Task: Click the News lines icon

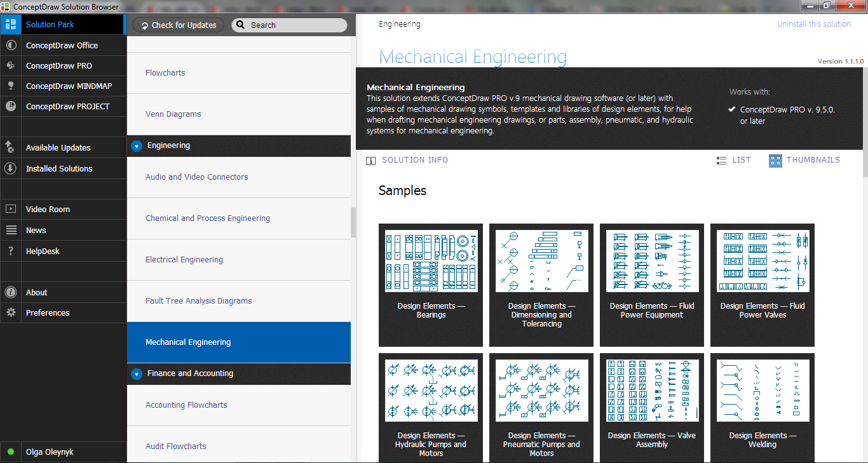Action: point(11,230)
